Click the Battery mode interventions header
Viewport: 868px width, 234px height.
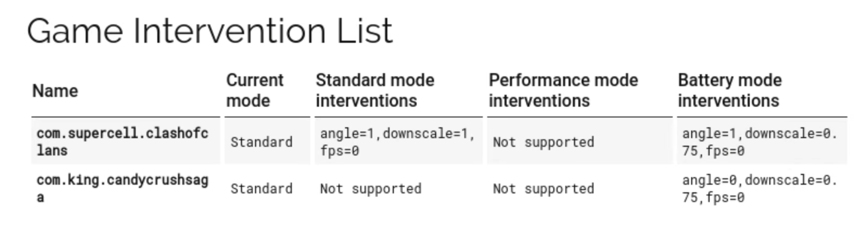coord(730,90)
